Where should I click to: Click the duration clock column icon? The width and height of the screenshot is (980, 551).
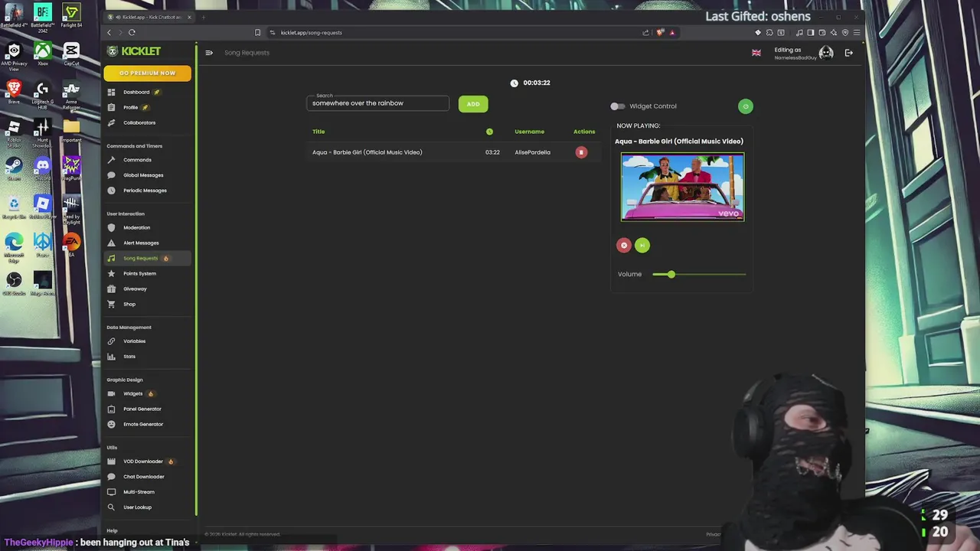coord(489,132)
